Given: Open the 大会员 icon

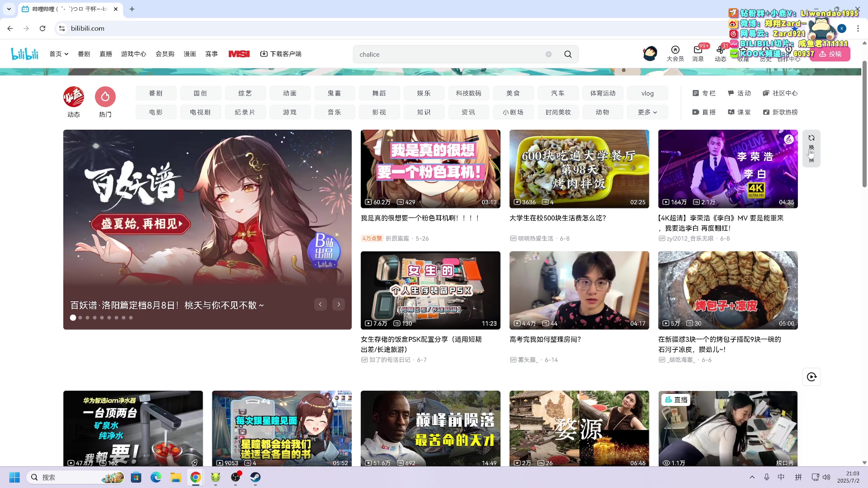Looking at the screenshot, I should coord(675,54).
